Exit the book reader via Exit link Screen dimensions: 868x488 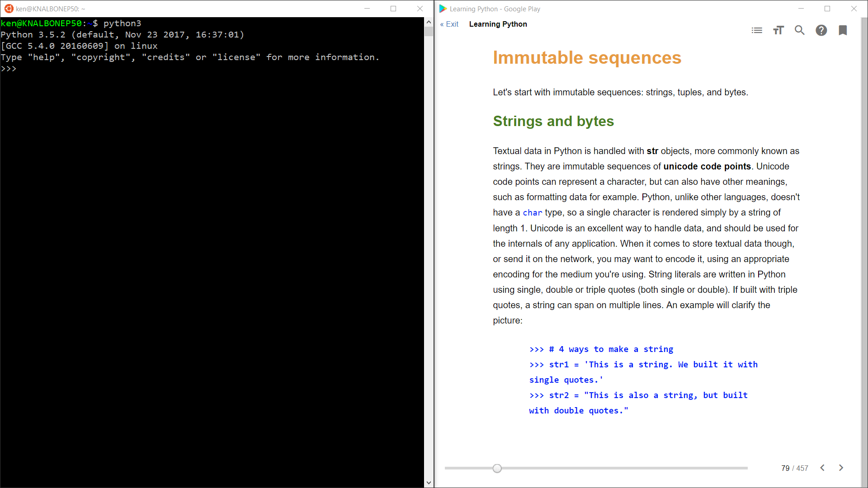[449, 24]
